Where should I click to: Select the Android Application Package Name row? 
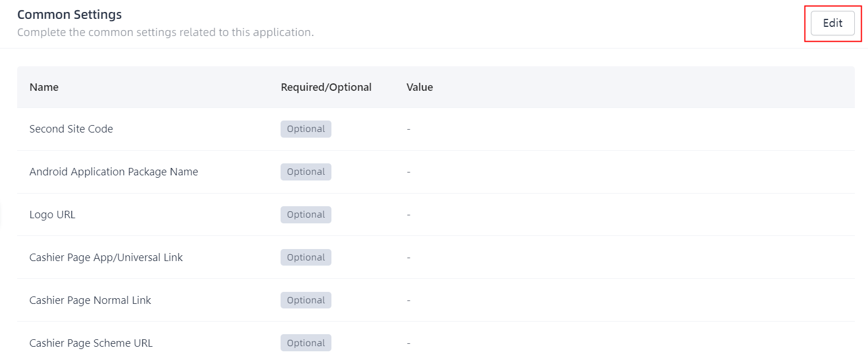[x=114, y=172]
